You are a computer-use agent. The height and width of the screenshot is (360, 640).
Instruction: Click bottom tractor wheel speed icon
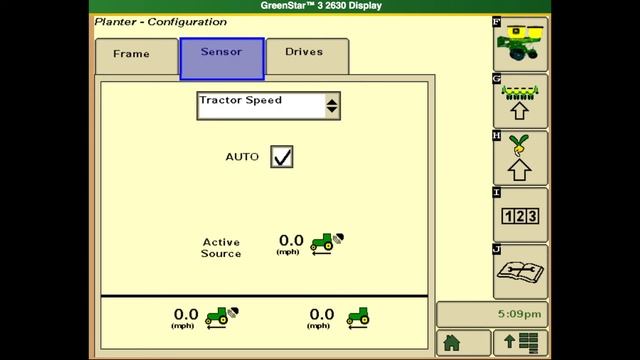point(358,318)
